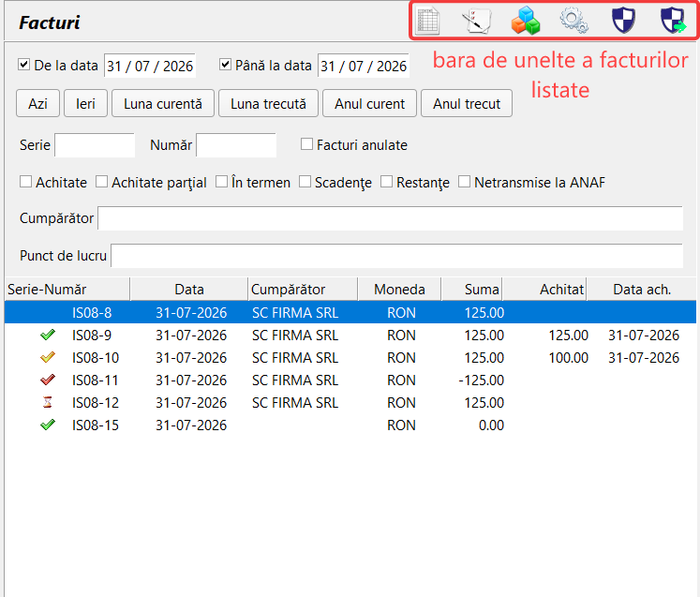Click the green checkmark of IS08-9

tap(47, 335)
